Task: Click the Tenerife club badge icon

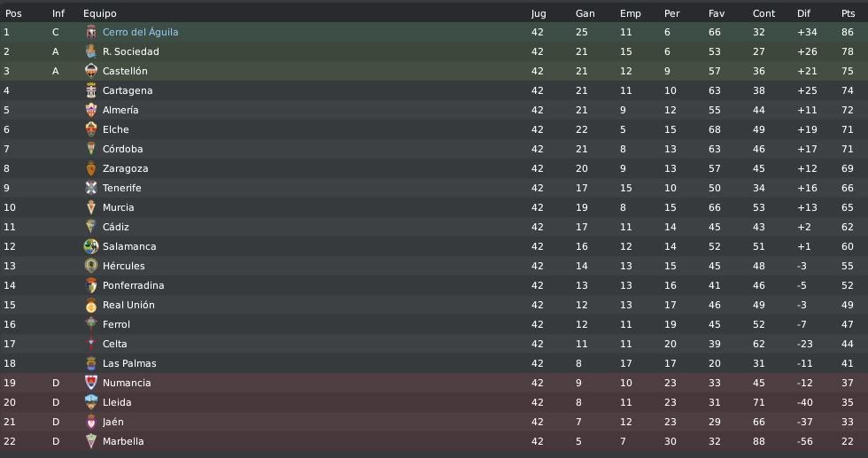Action: [90, 188]
